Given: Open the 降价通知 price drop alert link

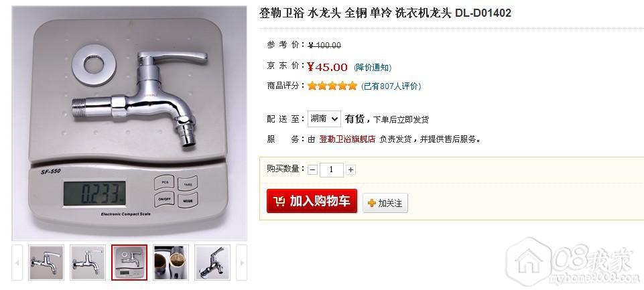Looking at the screenshot, I should point(373,68).
